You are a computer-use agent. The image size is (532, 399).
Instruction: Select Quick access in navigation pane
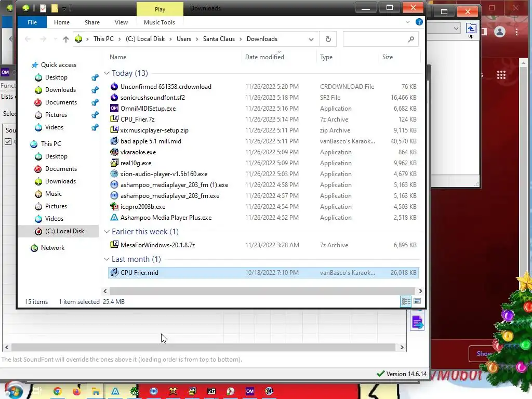[x=58, y=65]
